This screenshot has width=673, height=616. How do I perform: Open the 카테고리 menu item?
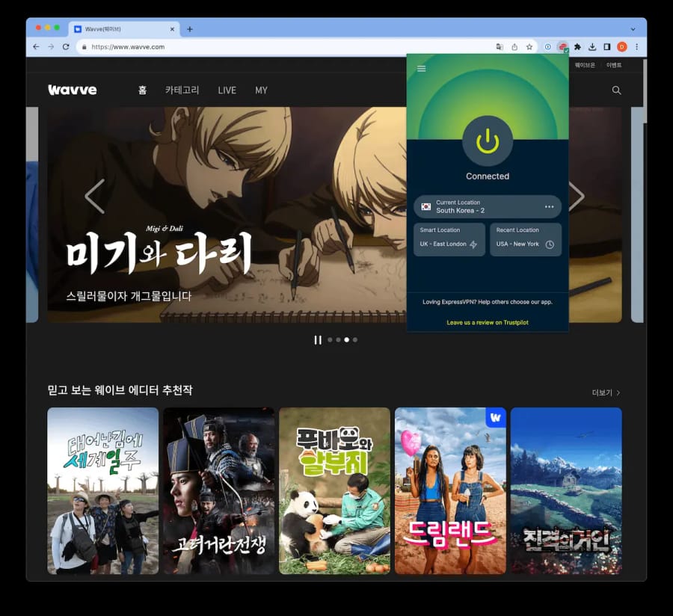182,90
